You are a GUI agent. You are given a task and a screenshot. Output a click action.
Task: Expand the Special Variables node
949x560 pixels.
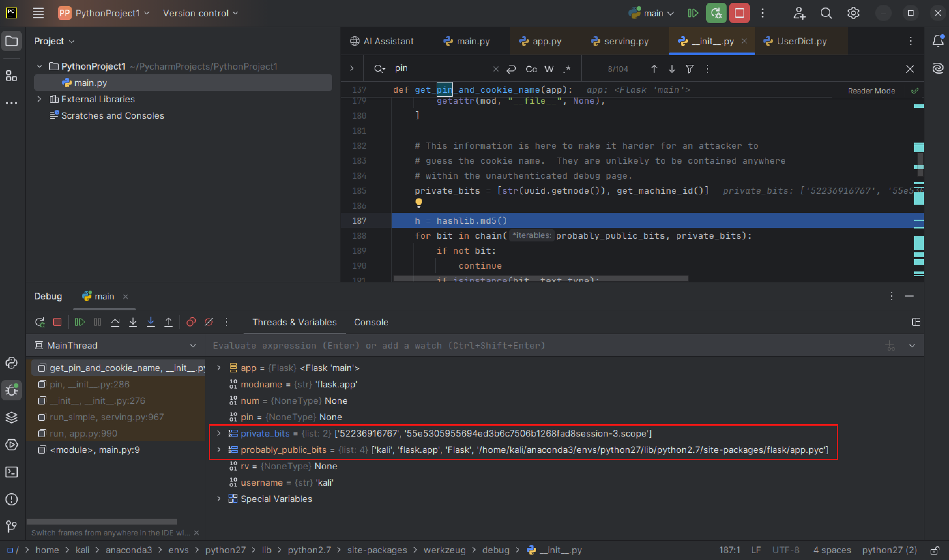point(219,499)
